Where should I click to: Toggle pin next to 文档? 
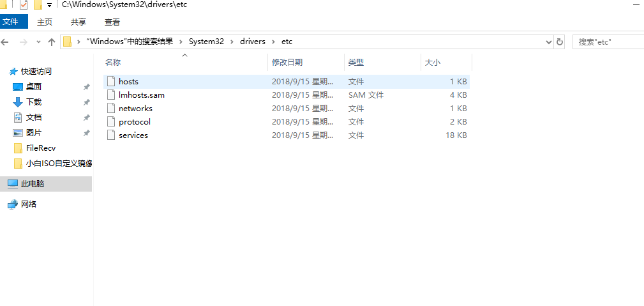pos(86,118)
